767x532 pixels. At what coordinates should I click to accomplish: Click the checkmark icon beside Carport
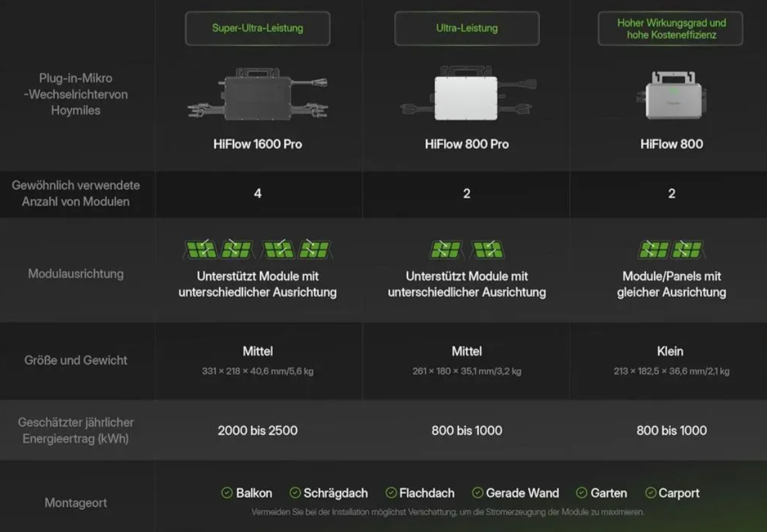click(651, 493)
